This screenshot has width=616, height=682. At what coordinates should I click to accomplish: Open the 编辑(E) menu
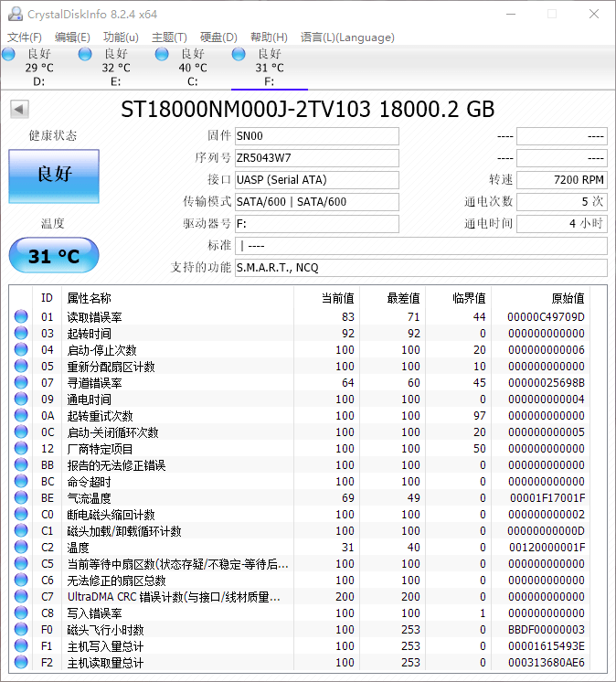click(x=72, y=37)
